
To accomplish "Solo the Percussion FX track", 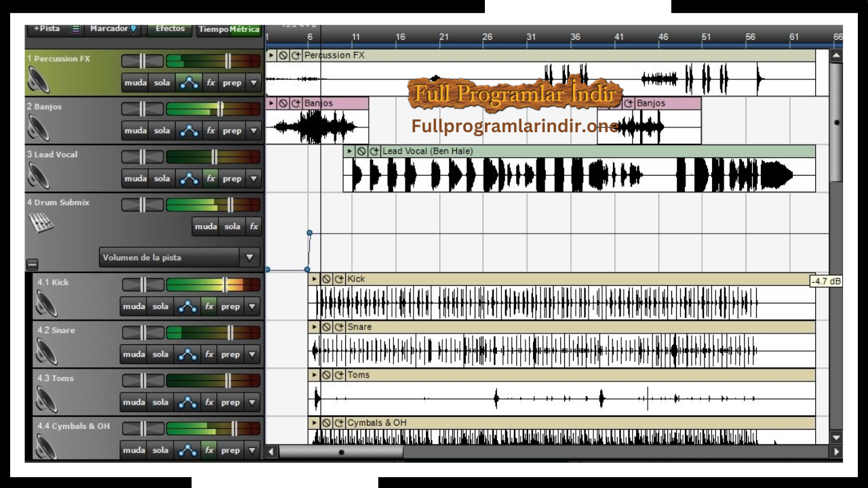I will 162,83.
